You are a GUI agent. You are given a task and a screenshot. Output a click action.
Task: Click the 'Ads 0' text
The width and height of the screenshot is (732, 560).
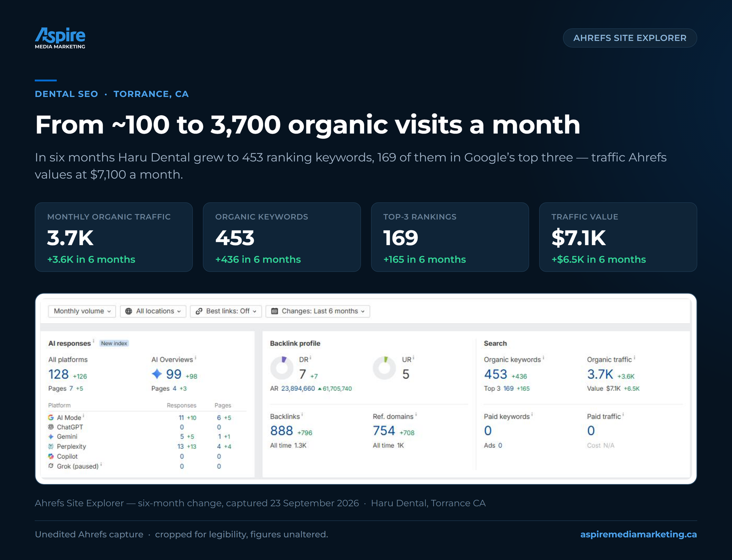(x=493, y=446)
